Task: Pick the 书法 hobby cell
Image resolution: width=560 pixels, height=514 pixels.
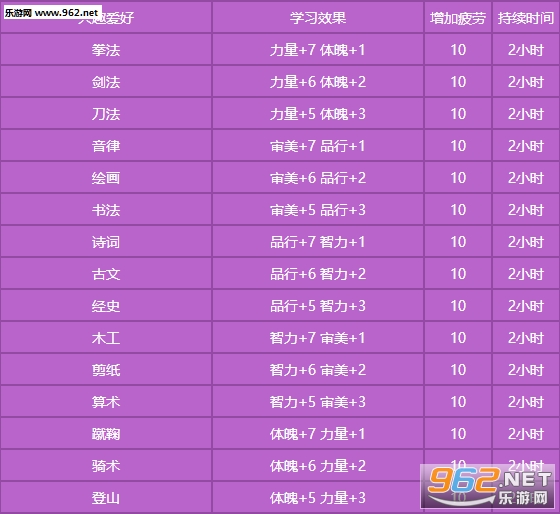Action: tap(106, 209)
